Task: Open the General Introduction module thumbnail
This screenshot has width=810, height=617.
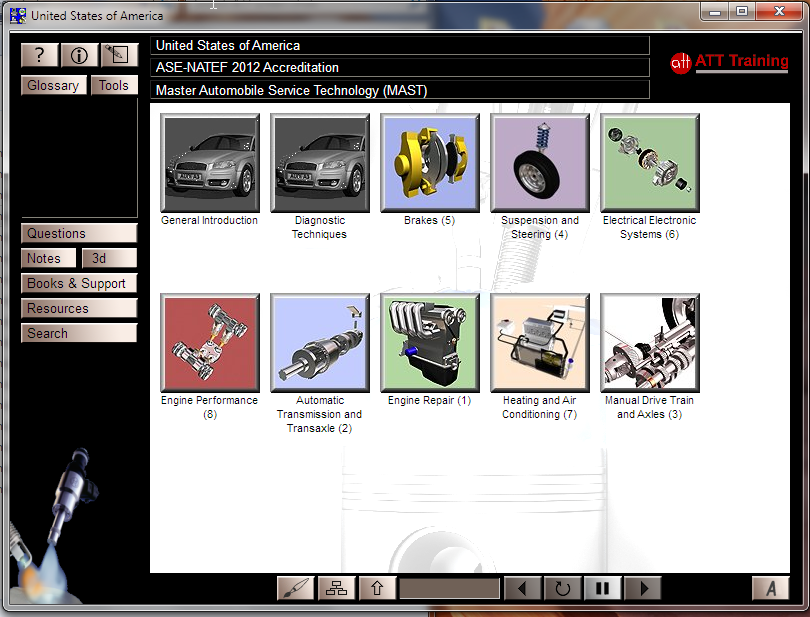Action: (210, 163)
